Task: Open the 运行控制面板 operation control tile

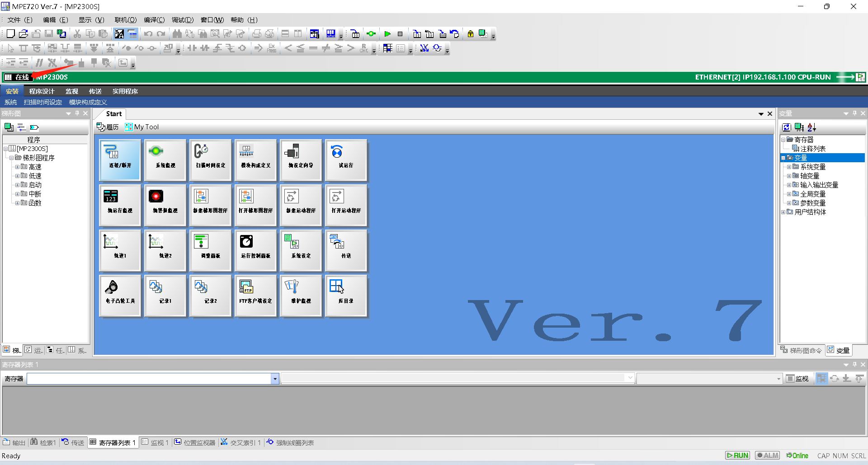Action: click(x=255, y=250)
